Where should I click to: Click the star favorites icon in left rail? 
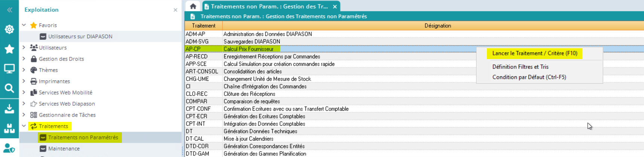[9, 49]
